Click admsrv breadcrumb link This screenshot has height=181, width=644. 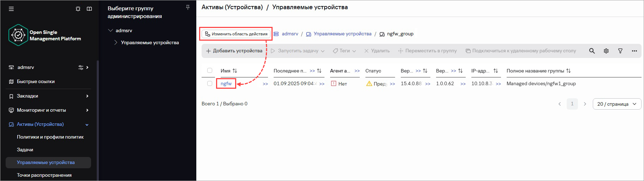tap(290, 34)
